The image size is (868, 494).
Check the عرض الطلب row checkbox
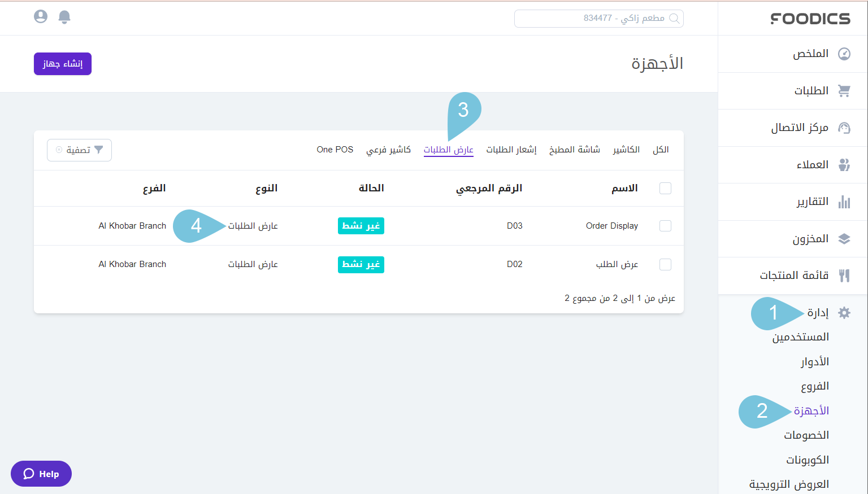[666, 264]
